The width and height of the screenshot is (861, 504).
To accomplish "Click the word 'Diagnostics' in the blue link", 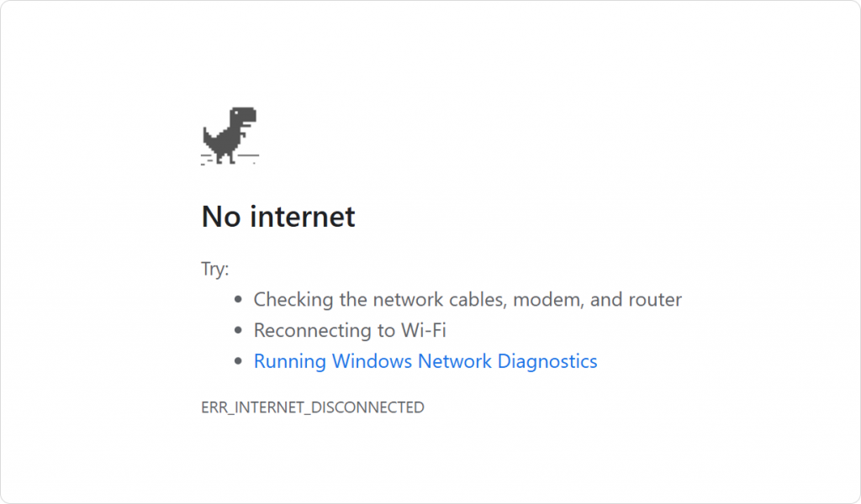I will point(547,361).
